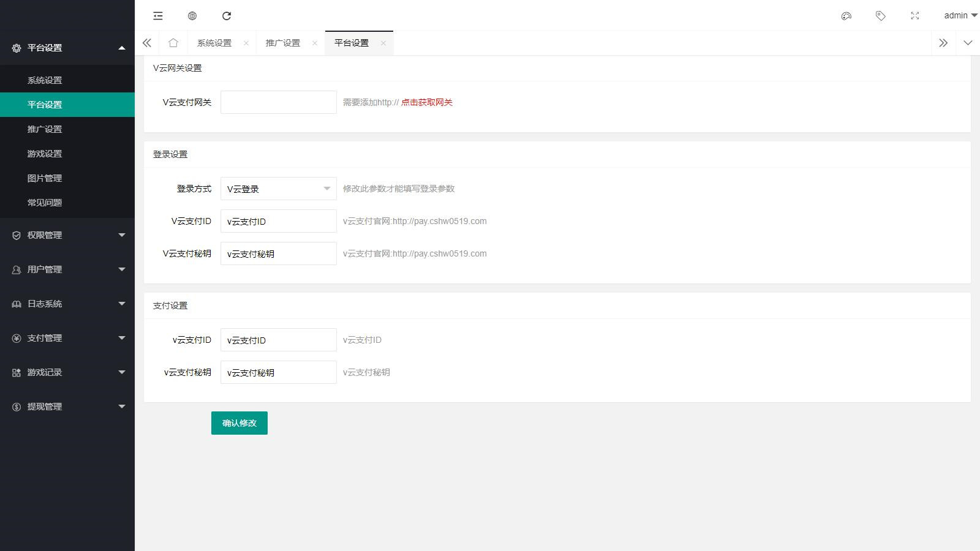Click the 点击获取网关 link
The image size is (980, 551).
[427, 102]
